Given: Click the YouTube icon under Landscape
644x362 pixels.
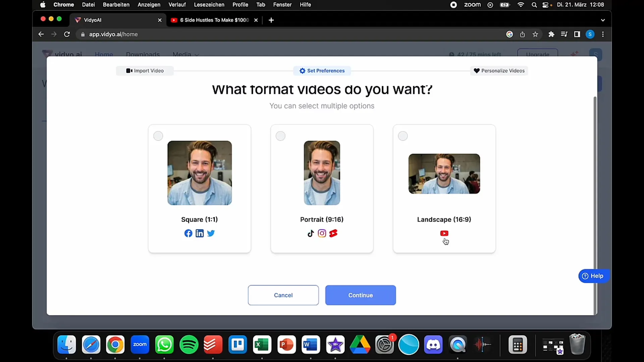Looking at the screenshot, I should coord(444,233).
